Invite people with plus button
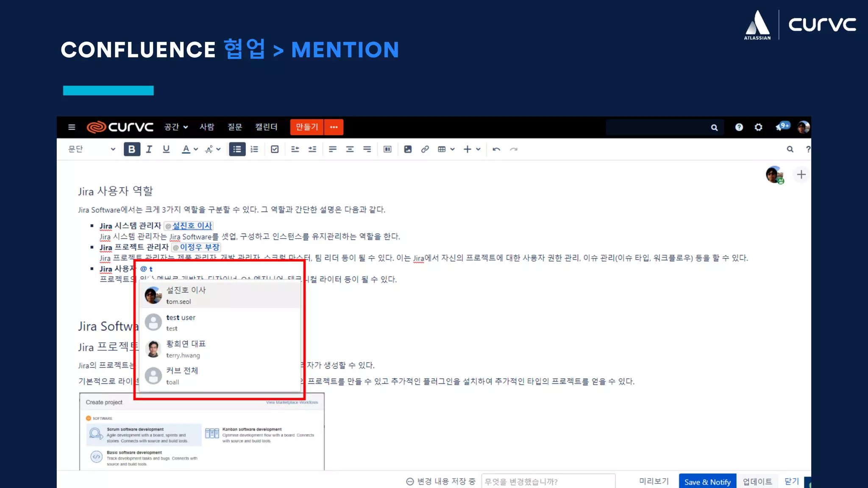The width and height of the screenshot is (868, 488). point(801,175)
